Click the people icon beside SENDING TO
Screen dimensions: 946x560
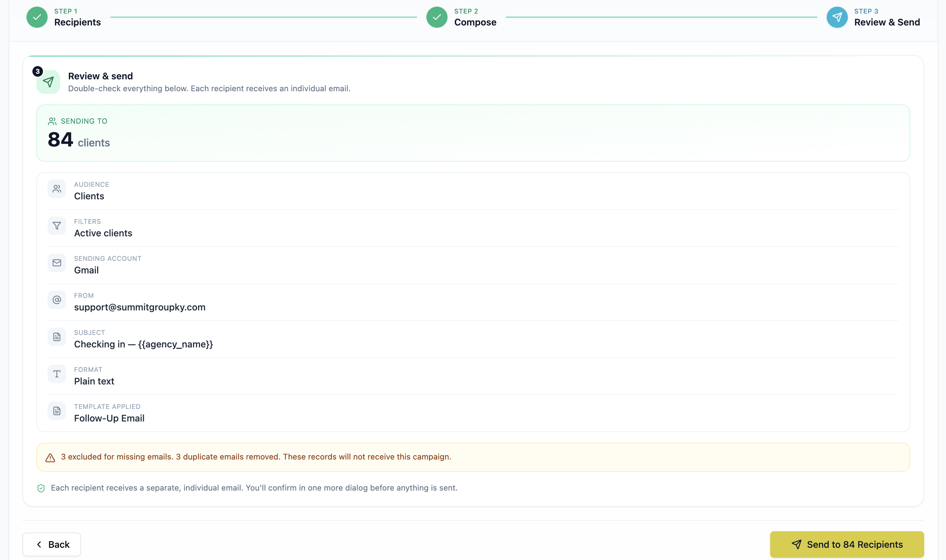point(52,121)
